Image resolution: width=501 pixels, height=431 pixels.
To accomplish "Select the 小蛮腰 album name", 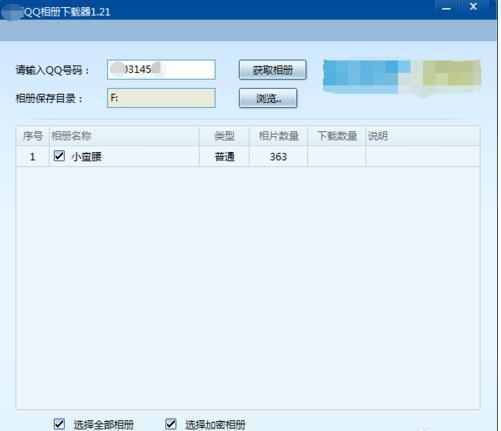I will (86, 156).
